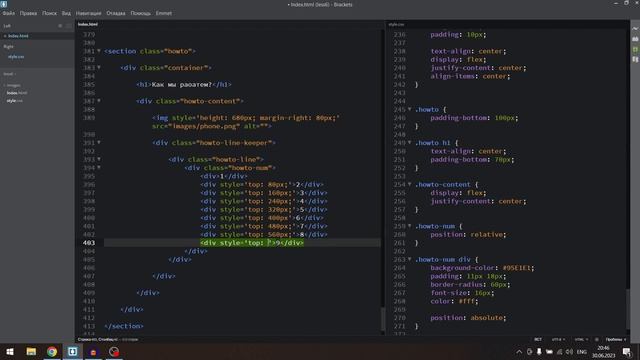Click the purple app icon in taskbar

(93, 351)
